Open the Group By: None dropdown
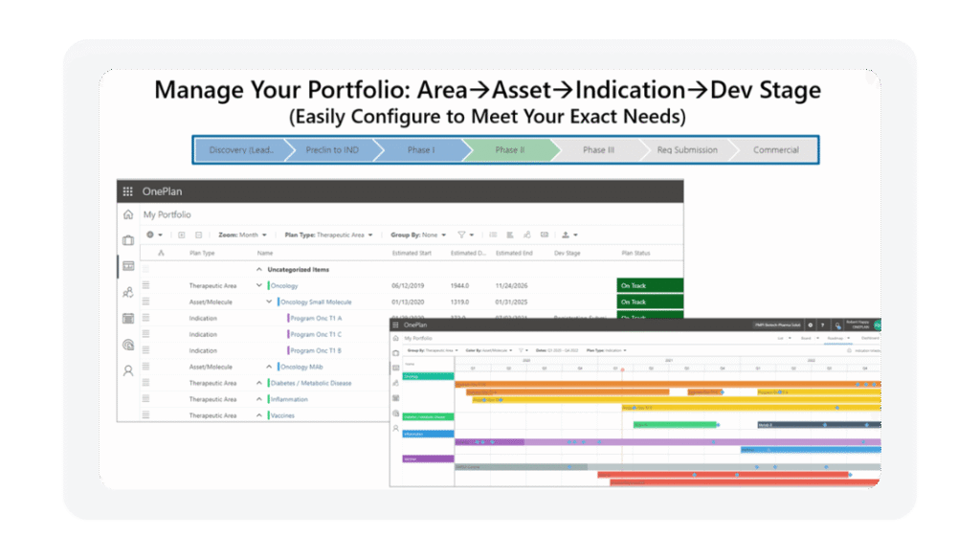The width and height of the screenshot is (980, 559). (418, 235)
